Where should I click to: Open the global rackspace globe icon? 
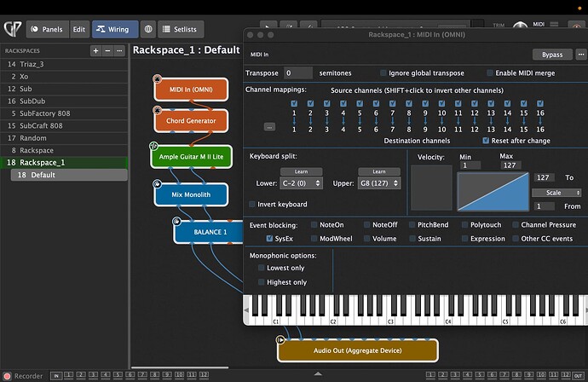148,29
